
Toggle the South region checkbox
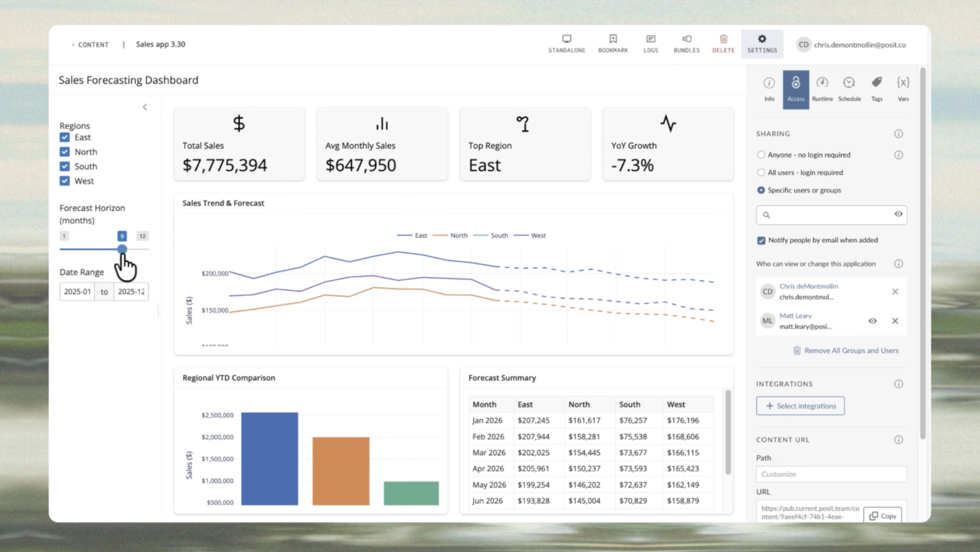click(65, 166)
